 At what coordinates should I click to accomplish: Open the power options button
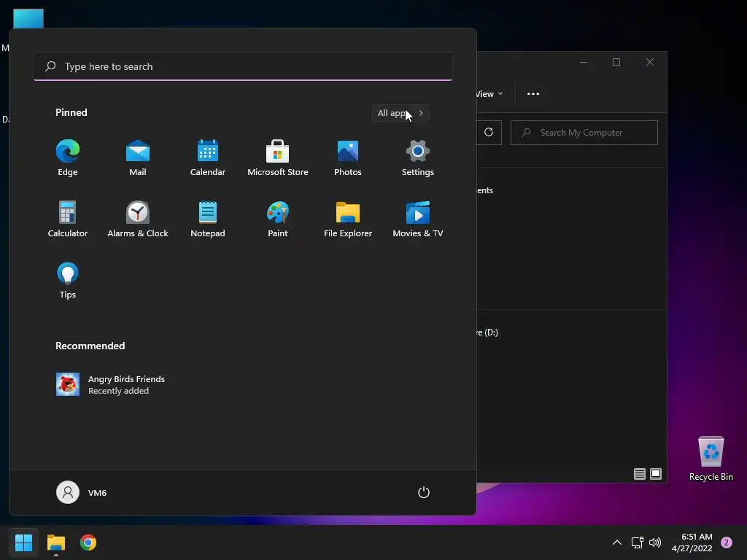tap(424, 492)
